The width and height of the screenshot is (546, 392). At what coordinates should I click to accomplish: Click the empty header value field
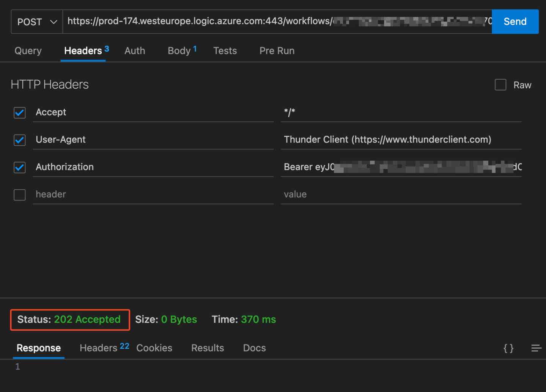379,194
